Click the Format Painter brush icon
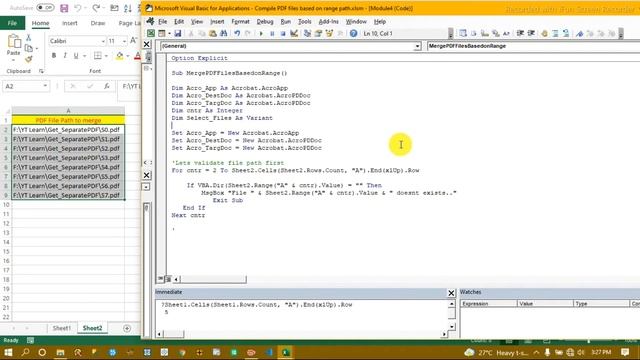 click(x=29, y=60)
